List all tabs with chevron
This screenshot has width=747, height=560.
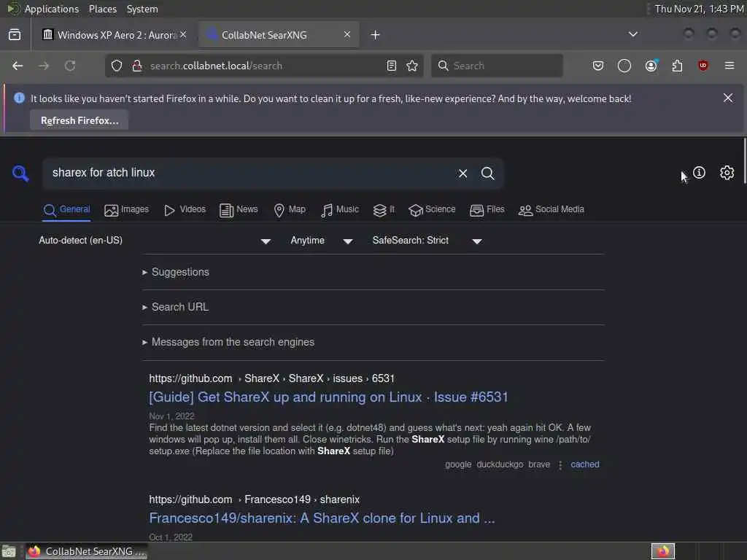point(632,34)
